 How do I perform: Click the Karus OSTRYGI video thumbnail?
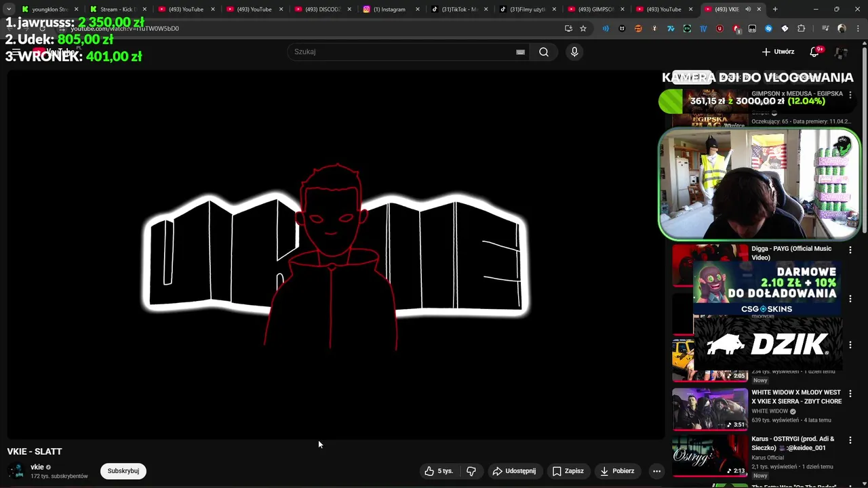(x=710, y=455)
